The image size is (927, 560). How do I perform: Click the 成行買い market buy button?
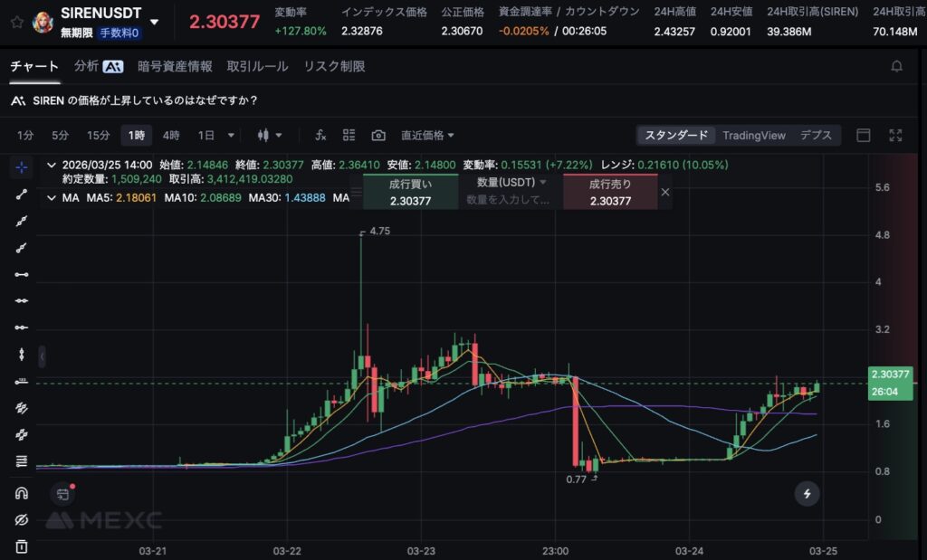point(410,193)
